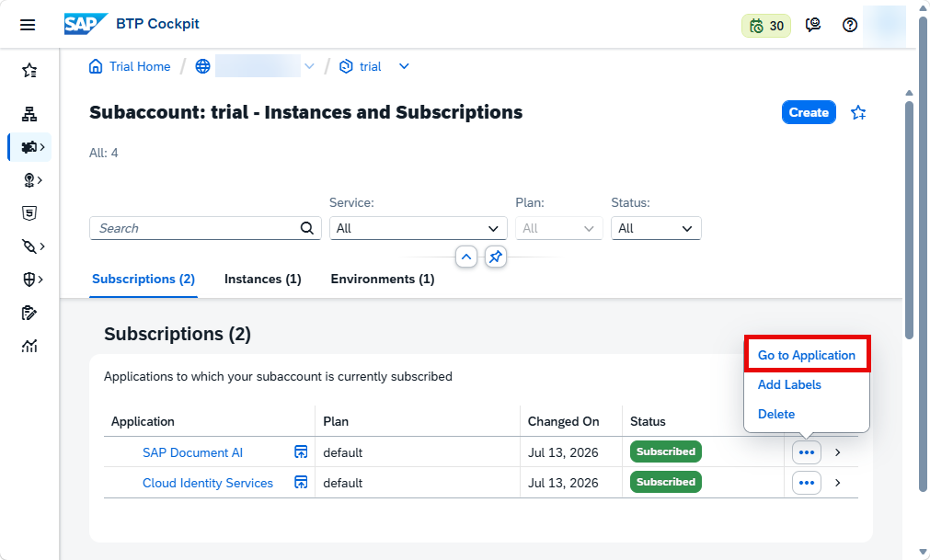
Task: Click Subscribed badge in SAP Document AI row
Action: tap(665, 451)
